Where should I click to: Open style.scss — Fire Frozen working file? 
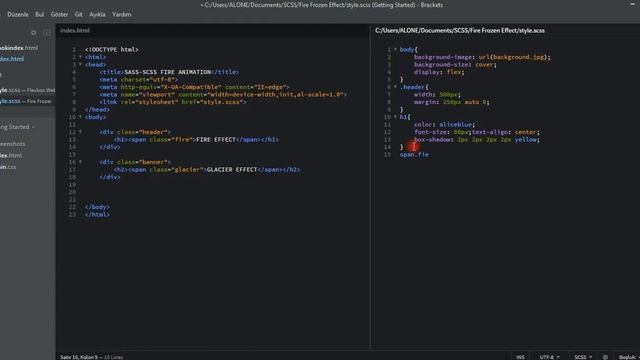coord(26,101)
